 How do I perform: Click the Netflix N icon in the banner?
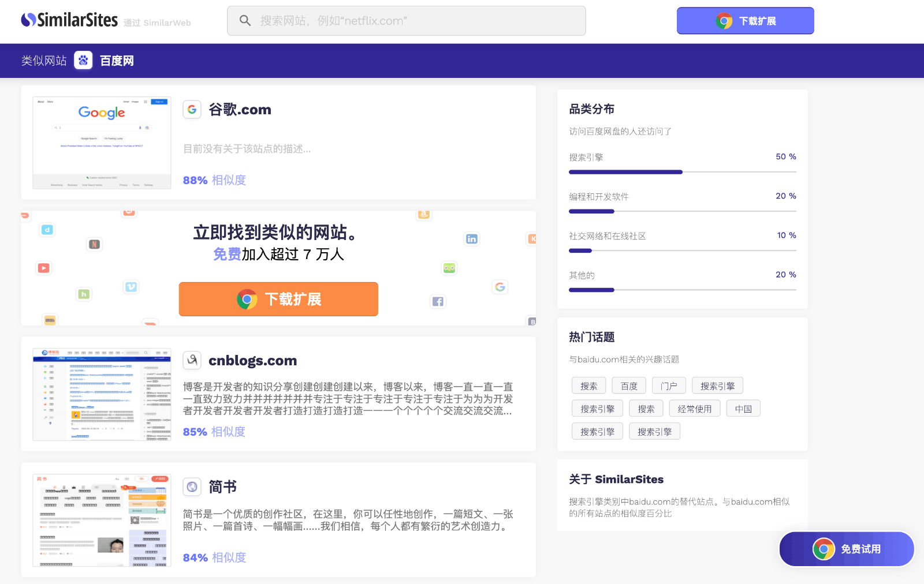95,244
